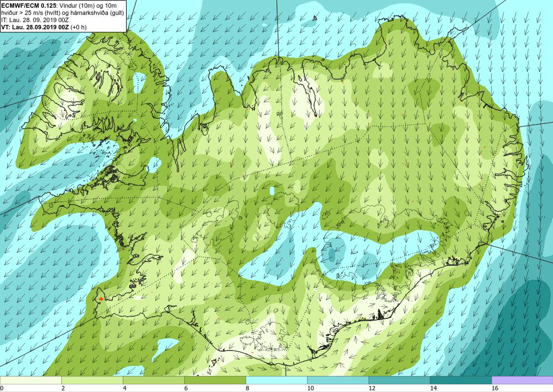553x392 pixels.
Task: Click the 'ECMWF/ECM 0.125' title text
Action: (x=28, y=5)
